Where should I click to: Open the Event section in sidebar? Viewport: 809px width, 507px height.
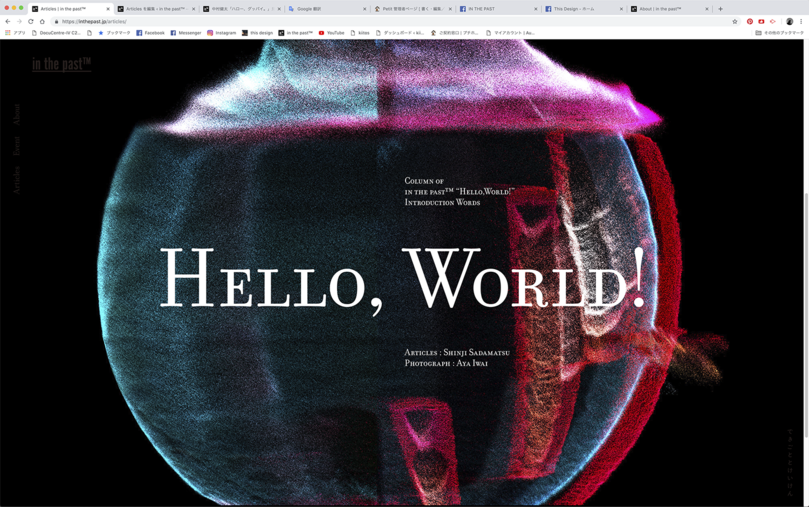click(16, 146)
